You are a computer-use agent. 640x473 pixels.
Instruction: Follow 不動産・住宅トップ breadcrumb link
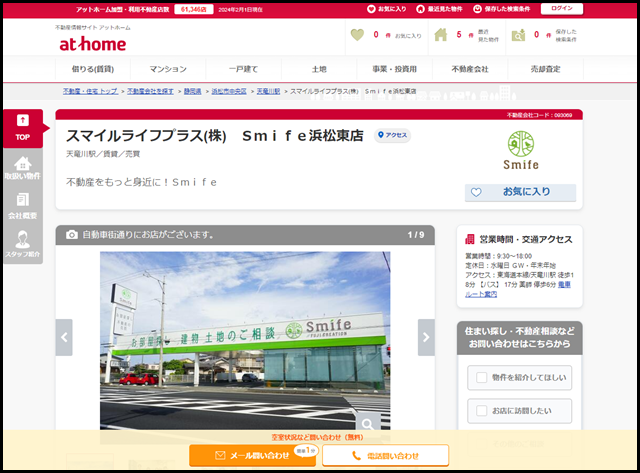click(x=91, y=91)
